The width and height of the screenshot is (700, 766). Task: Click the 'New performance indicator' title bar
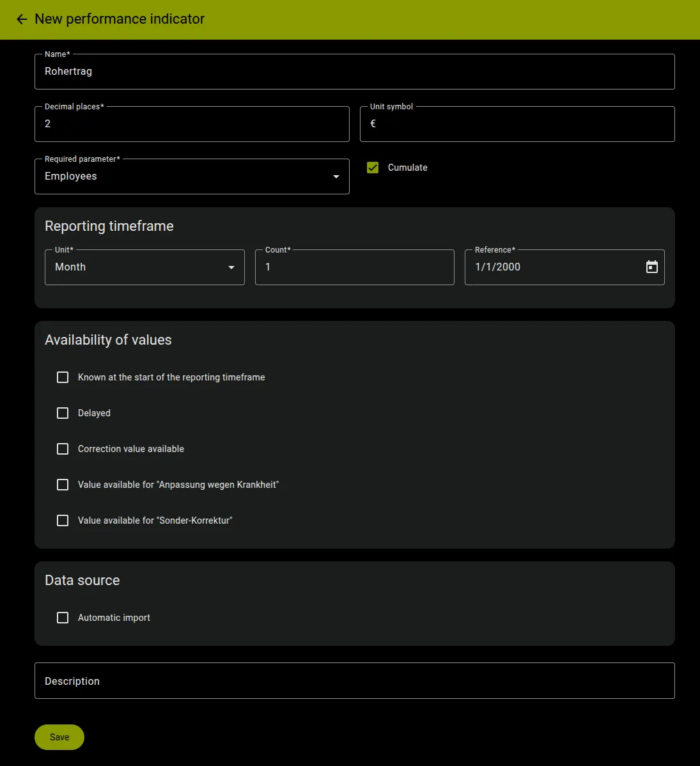point(120,19)
